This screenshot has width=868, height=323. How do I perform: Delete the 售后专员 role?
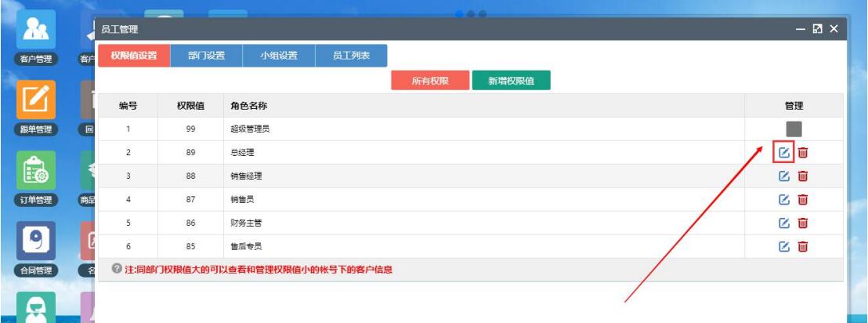click(802, 247)
